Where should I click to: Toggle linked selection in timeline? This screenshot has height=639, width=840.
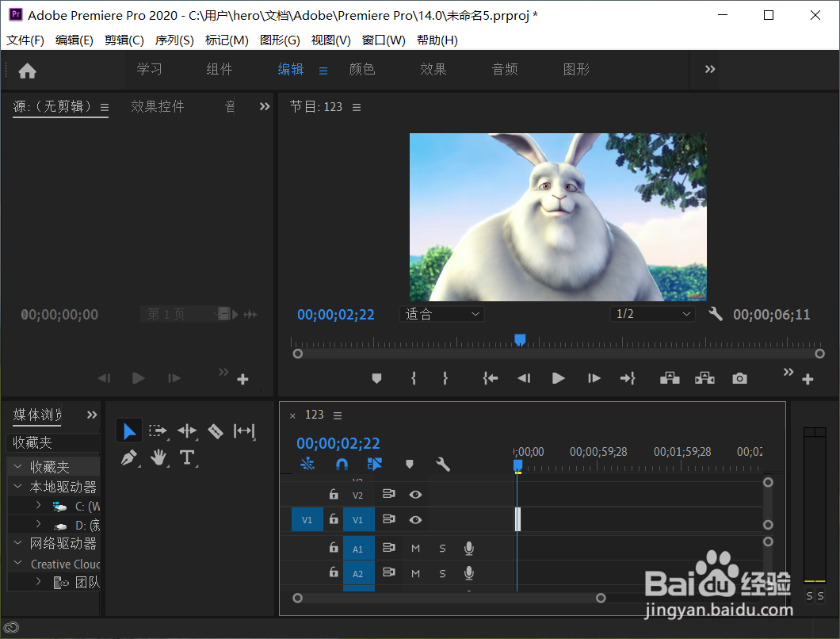tap(375, 464)
